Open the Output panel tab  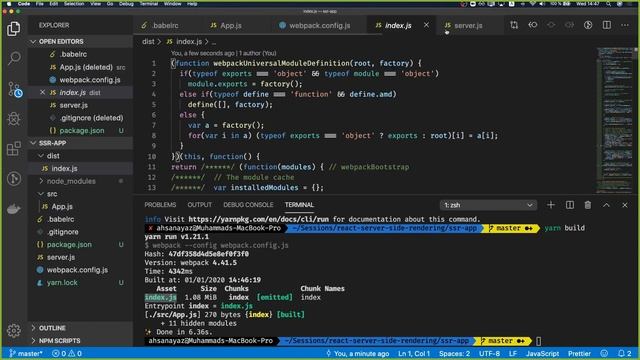pyautogui.click(x=200, y=205)
